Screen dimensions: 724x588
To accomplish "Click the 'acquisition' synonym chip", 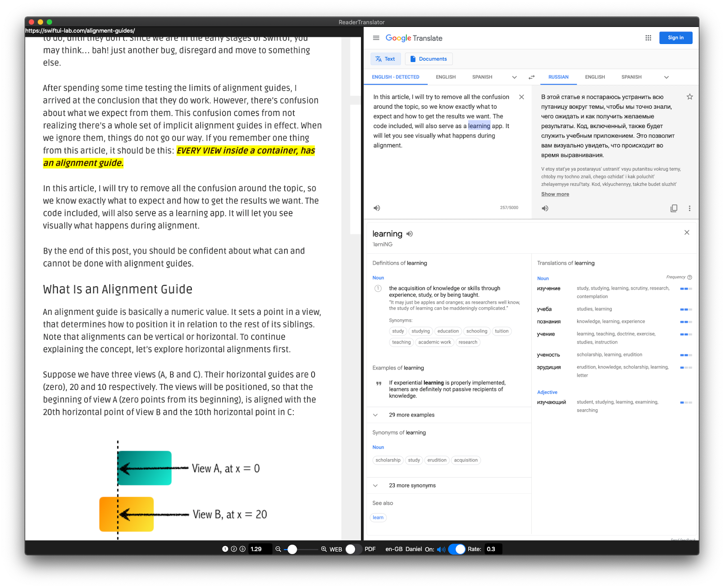I will (465, 460).
